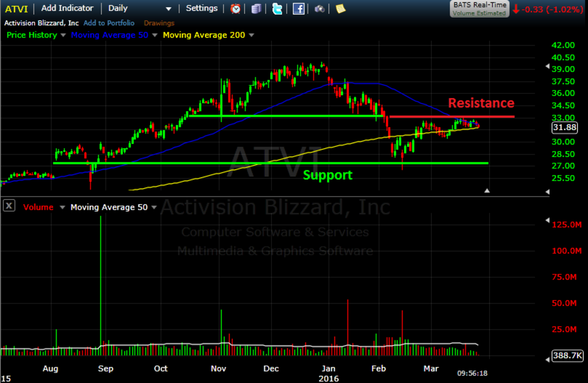The width and height of the screenshot is (588, 383).
Task: Click the 100.0M volume axis label
Action: tap(566, 251)
